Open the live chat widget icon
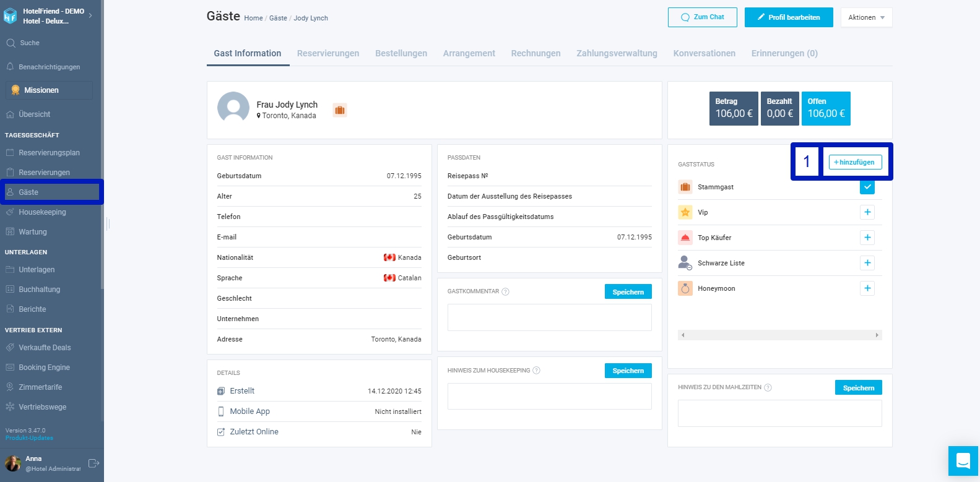Image resolution: width=980 pixels, height=482 pixels. (963, 461)
